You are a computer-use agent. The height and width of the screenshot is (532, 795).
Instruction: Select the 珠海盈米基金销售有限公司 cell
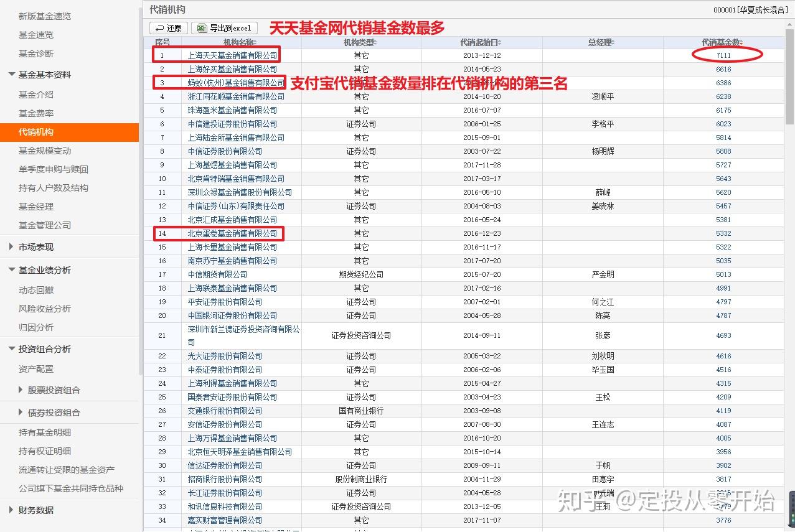coord(232,110)
